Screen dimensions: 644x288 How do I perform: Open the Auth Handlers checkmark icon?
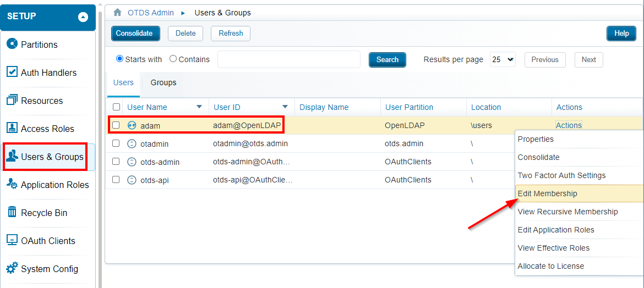tap(12, 72)
